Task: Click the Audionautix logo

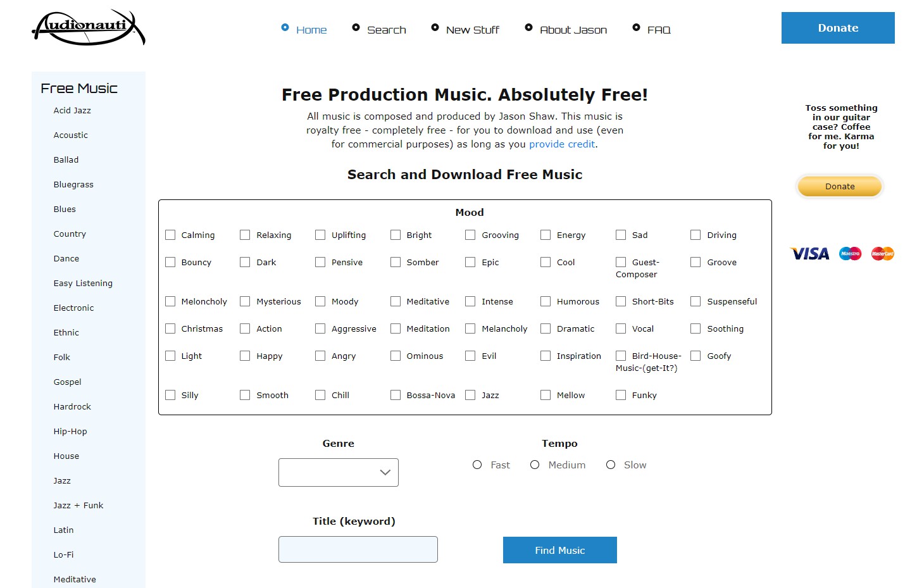Action: coord(88,27)
